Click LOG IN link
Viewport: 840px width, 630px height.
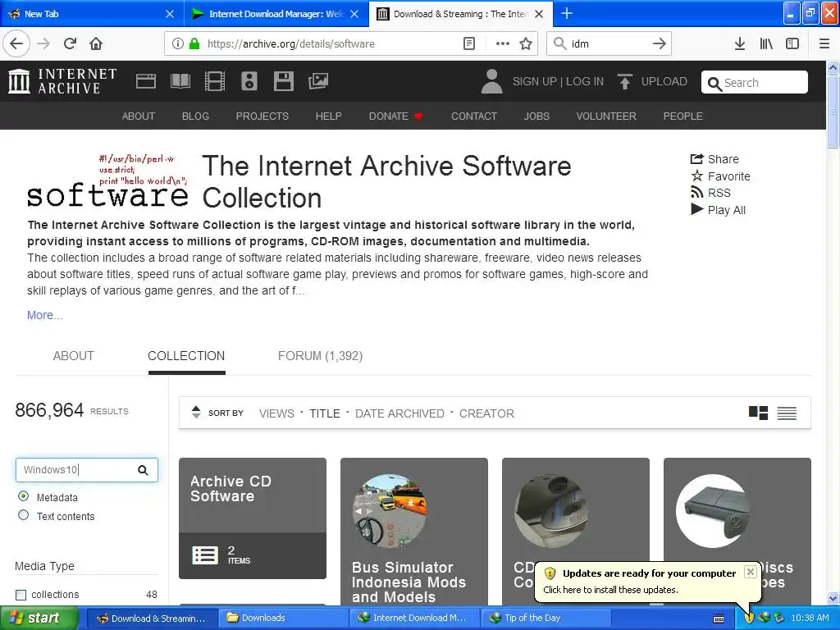(584, 81)
